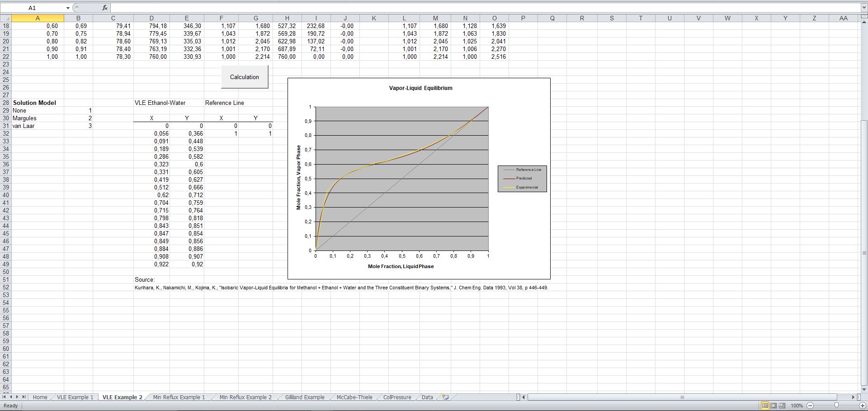The image size is (868, 411).
Task: Switch to VLE Example 1 sheet
Action: 75,397
